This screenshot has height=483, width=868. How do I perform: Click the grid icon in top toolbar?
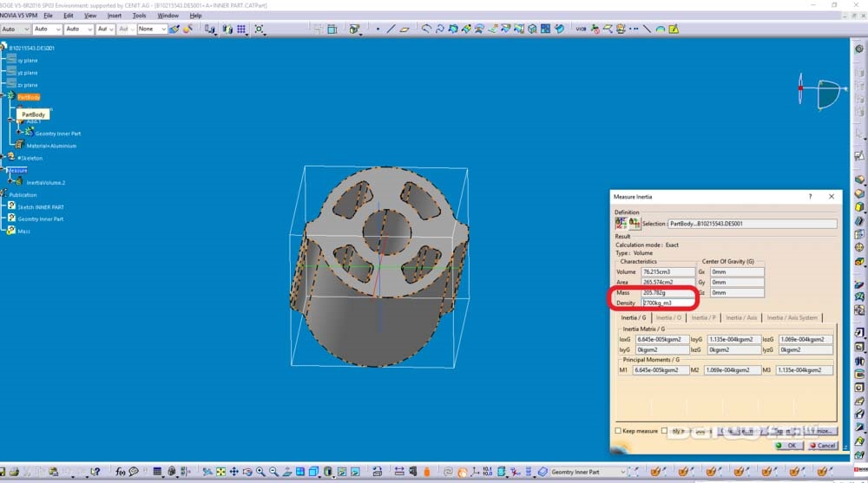241,29
